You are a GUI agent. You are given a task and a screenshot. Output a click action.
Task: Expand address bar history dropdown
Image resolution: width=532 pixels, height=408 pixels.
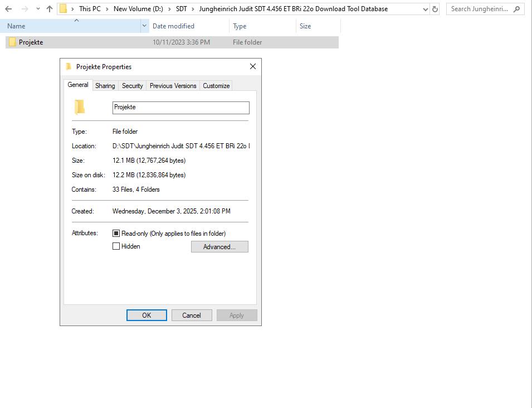point(426,9)
